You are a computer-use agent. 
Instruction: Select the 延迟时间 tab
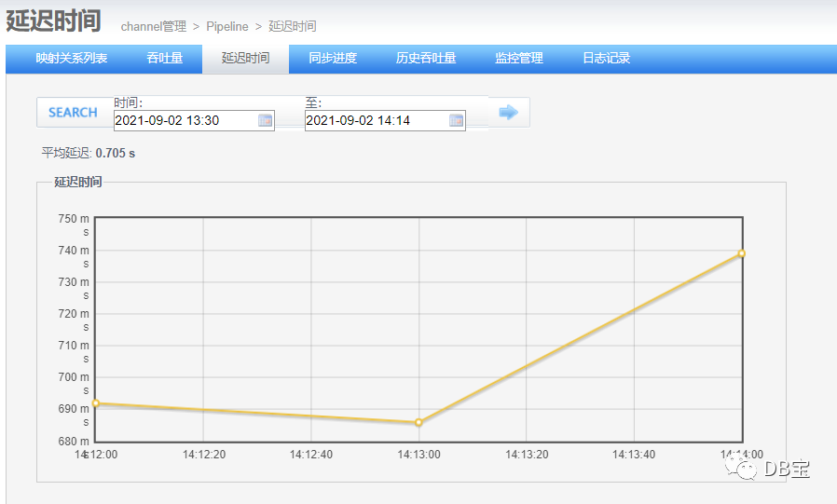tap(245, 58)
